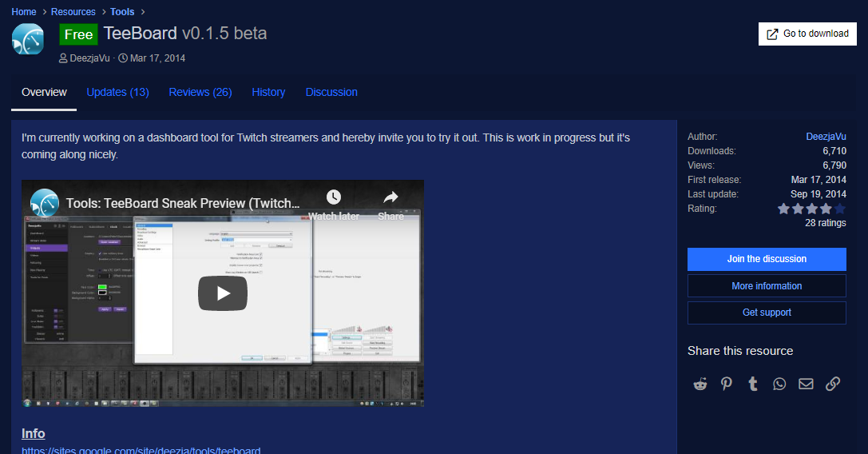Click DeezjaVu username under the title
This screenshot has height=454, width=868.
(89, 58)
